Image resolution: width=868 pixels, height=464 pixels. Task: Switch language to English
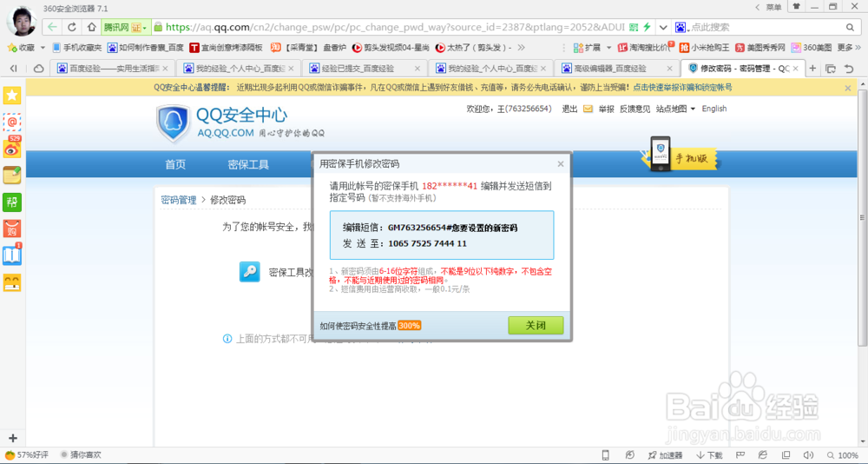(x=714, y=109)
